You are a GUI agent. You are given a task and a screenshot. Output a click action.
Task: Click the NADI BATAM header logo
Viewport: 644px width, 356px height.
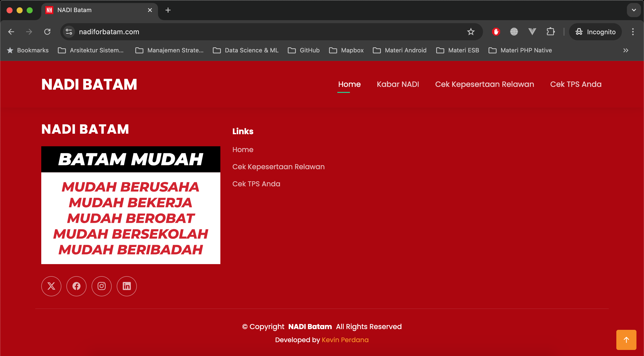coord(89,84)
